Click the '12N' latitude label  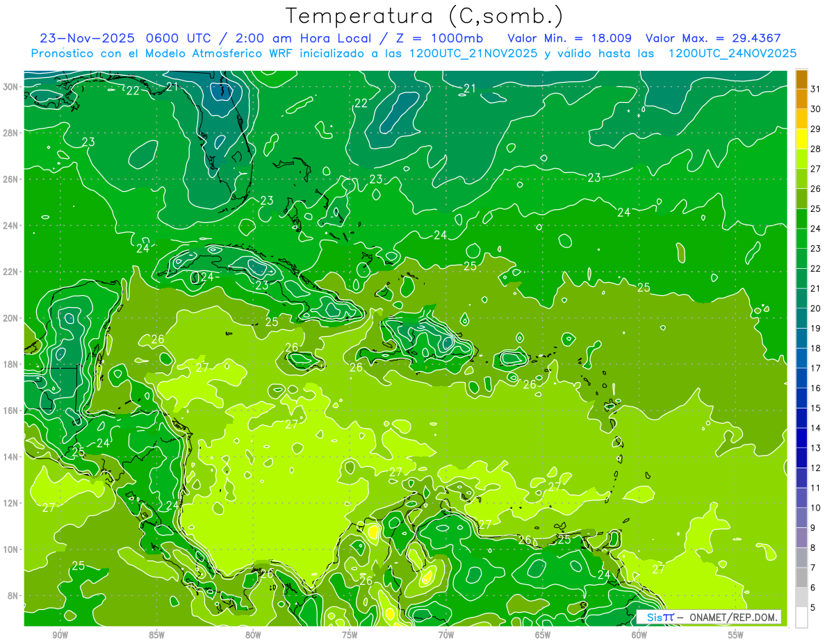(11, 503)
